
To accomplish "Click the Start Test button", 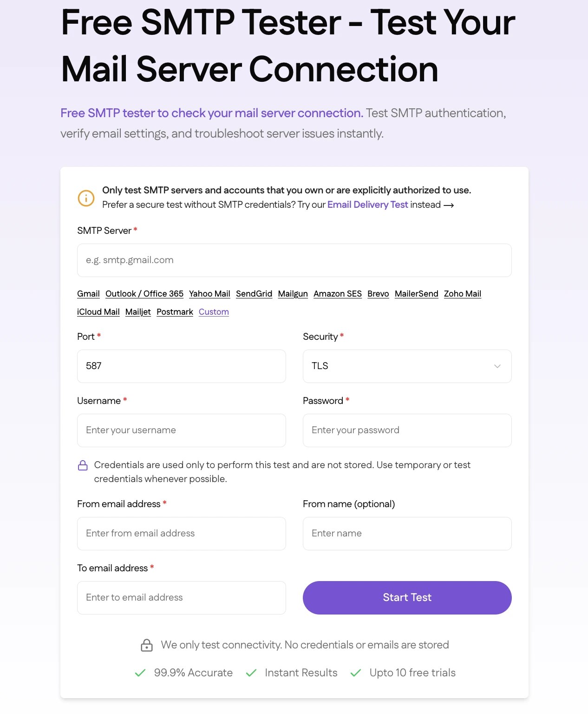I will click(406, 598).
